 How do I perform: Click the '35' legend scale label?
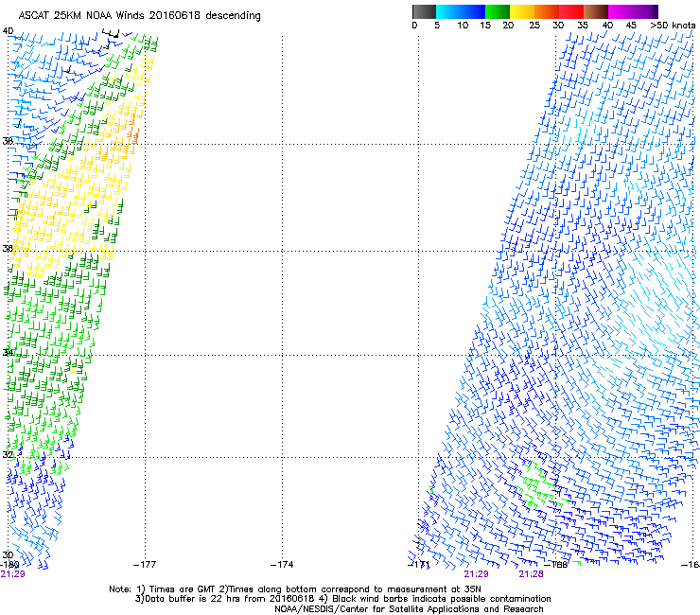click(583, 26)
